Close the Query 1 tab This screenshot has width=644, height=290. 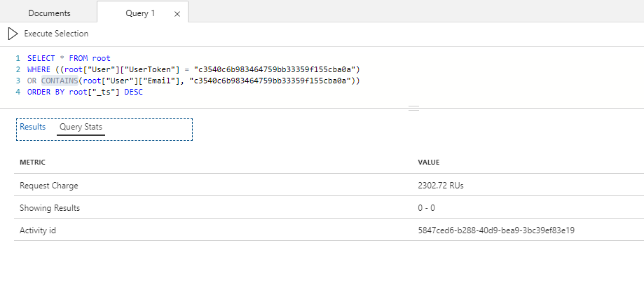tap(176, 13)
